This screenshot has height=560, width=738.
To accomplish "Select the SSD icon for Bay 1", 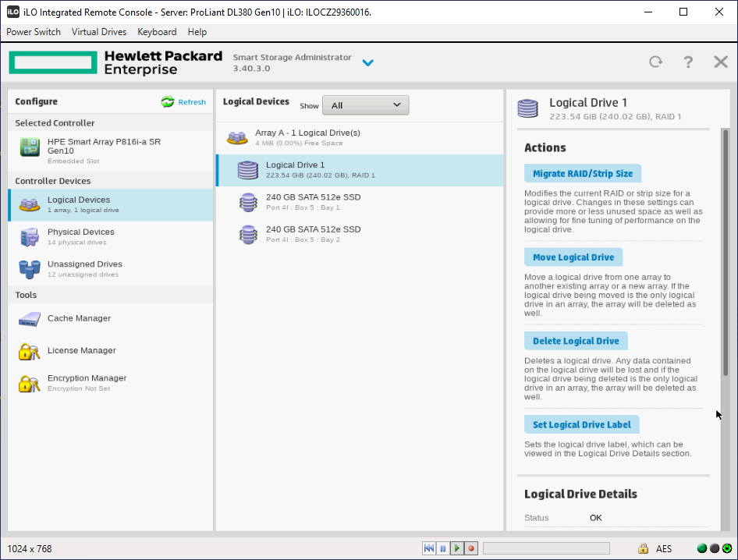I will coord(248,202).
